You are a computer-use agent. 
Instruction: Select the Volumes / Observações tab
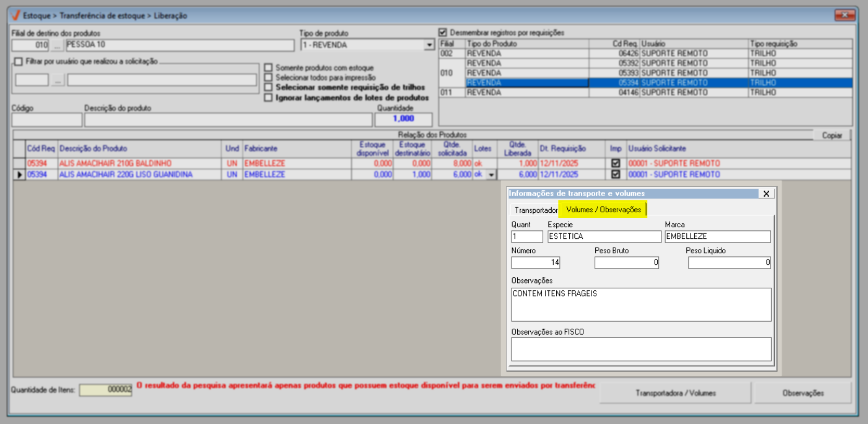coord(603,210)
